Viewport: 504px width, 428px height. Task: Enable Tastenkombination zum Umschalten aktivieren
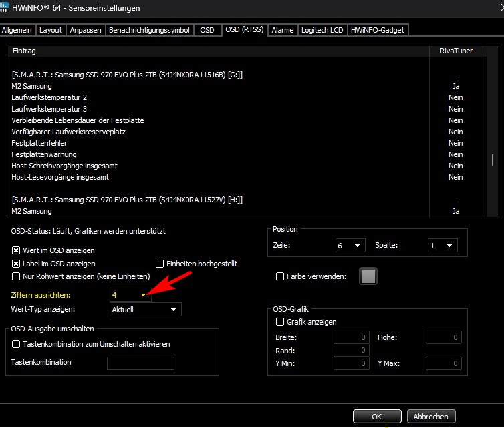pyautogui.click(x=16, y=344)
